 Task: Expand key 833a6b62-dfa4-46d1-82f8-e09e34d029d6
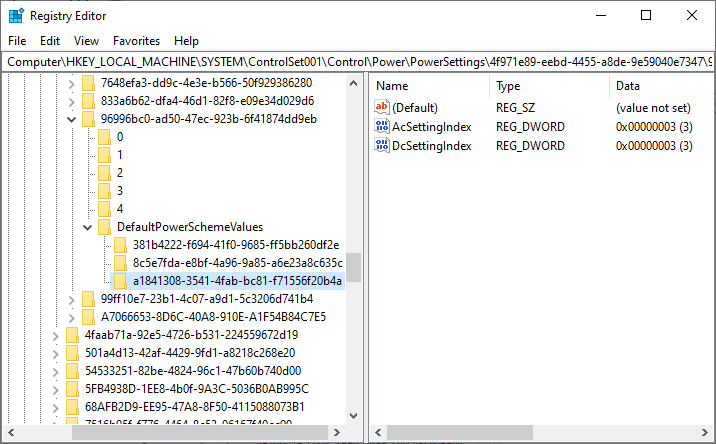72,101
